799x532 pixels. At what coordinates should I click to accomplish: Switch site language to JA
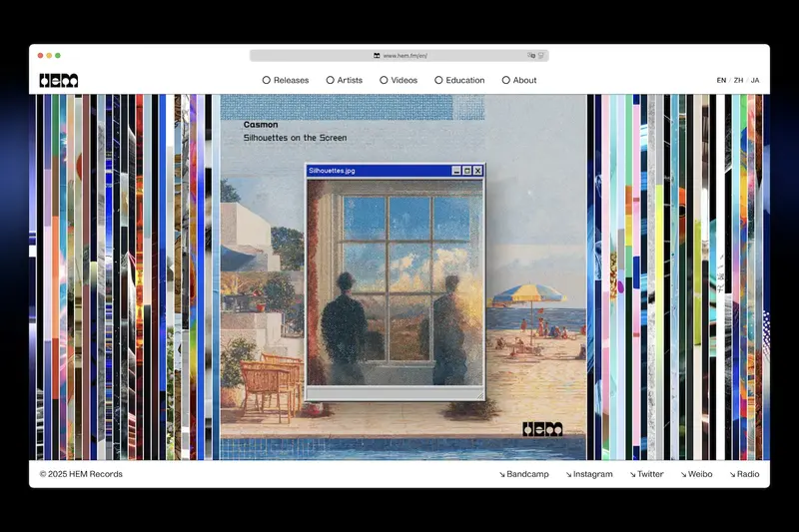755,80
